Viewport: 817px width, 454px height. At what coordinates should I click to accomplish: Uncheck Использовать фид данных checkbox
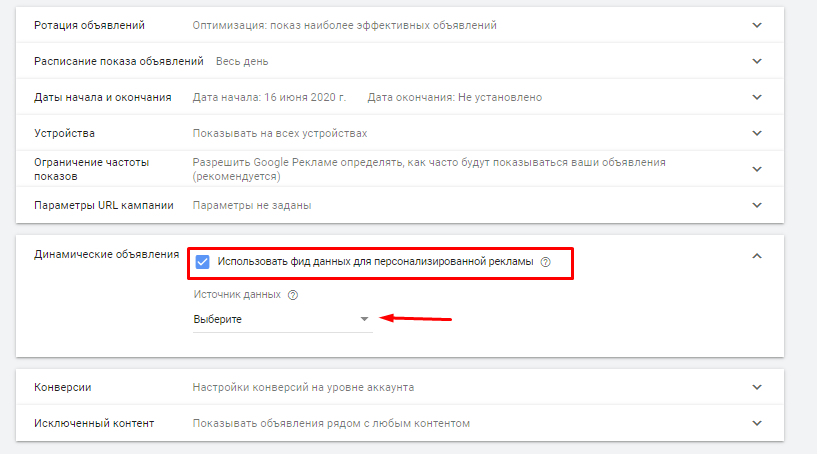(x=203, y=262)
